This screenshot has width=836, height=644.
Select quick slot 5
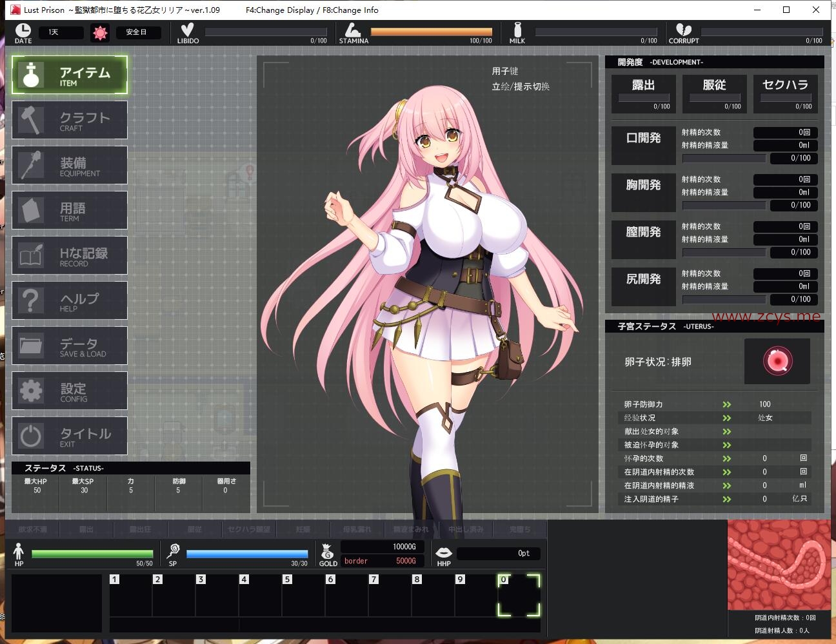[x=304, y=595]
